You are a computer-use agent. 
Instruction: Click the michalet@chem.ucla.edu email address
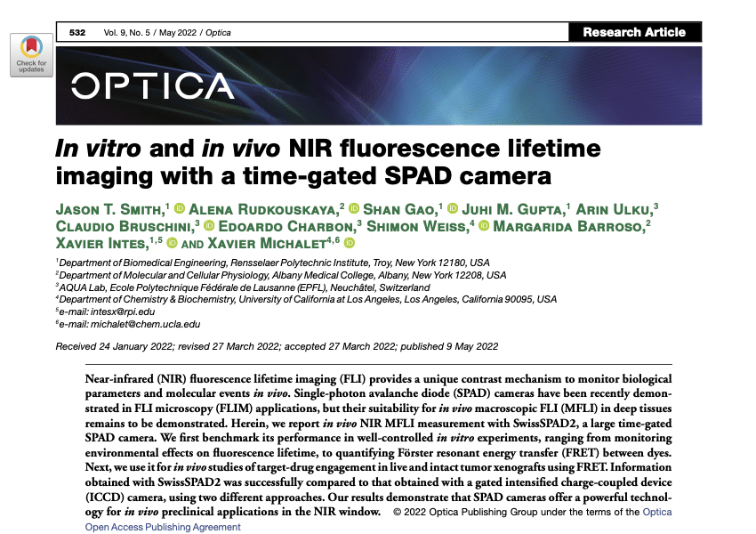[x=145, y=324]
